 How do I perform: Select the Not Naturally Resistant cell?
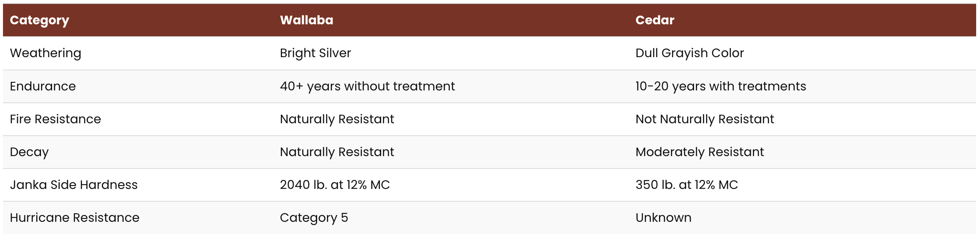pyautogui.click(x=704, y=119)
